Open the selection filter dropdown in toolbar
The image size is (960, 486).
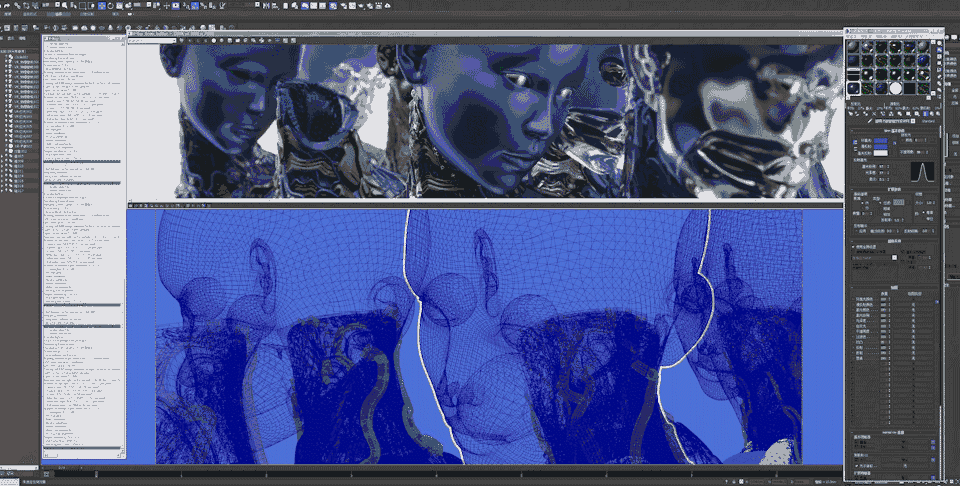click(x=50, y=6)
